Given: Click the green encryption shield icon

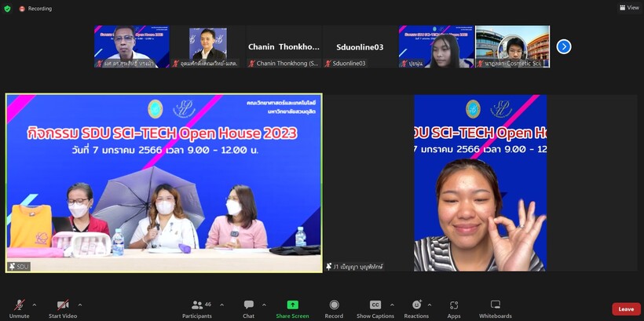Looking at the screenshot, I should pyautogui.click(x=7, y=9).
